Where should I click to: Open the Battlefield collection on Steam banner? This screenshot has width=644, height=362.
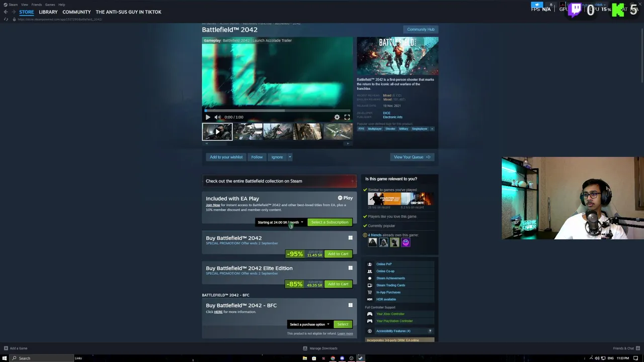(x=279, y=181)
